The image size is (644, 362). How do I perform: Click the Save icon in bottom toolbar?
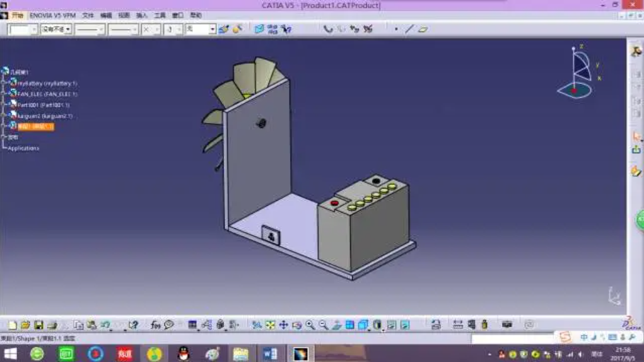(x=38, y=325)
